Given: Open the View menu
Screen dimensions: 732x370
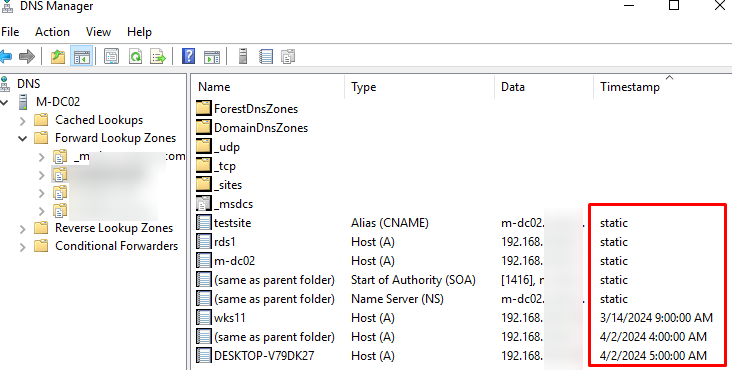Looking at the screenshot, I should point(98,32).
